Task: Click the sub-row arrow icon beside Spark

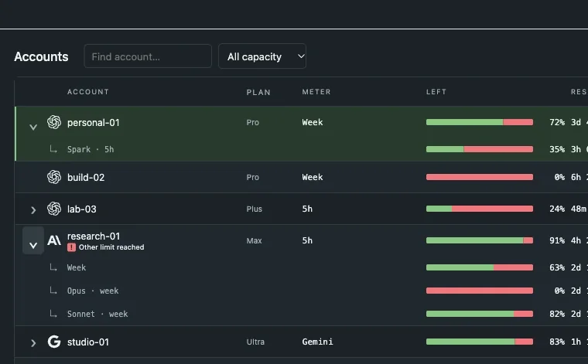Action: pos(53,149)
